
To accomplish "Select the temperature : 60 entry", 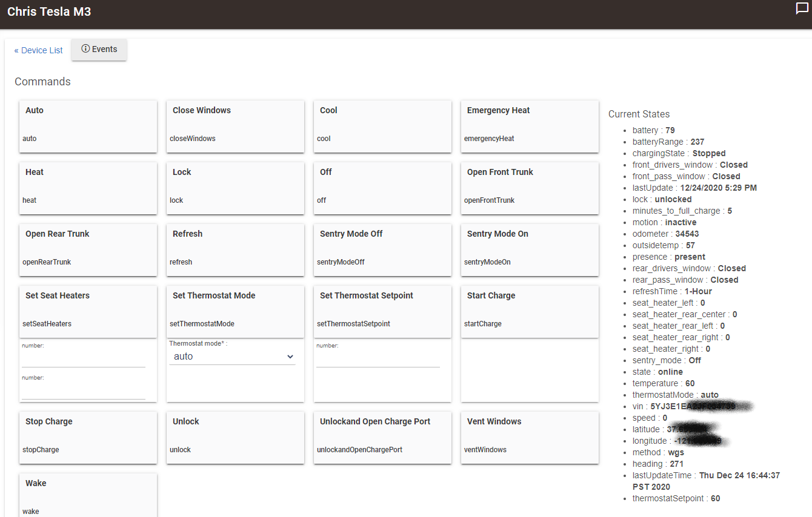I will pyautogui.click(x=664, y=383).
